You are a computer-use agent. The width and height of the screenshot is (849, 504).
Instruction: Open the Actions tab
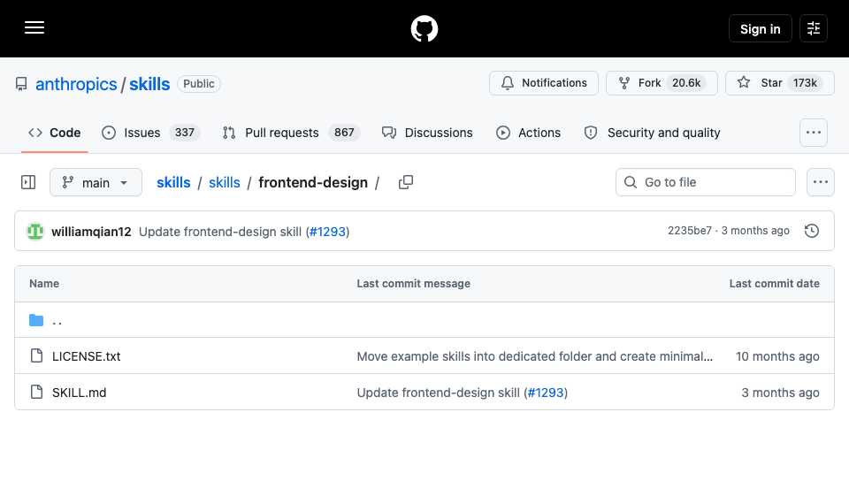point(528,133)
